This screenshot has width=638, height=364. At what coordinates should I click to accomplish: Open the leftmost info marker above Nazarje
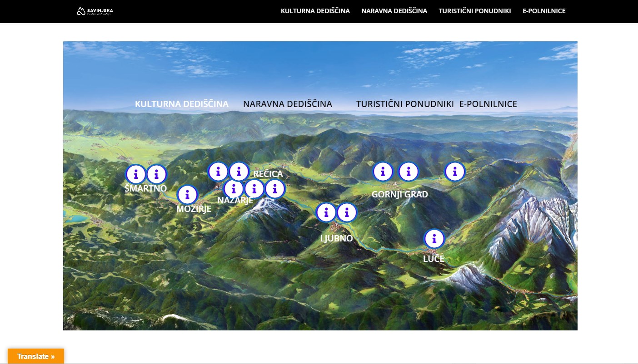coord(234,189)
